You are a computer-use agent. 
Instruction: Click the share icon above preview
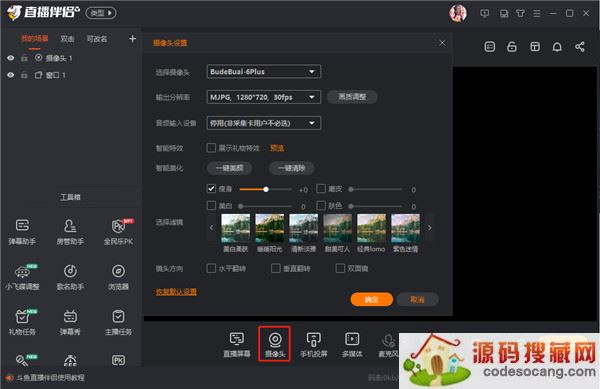coord(580,47)
